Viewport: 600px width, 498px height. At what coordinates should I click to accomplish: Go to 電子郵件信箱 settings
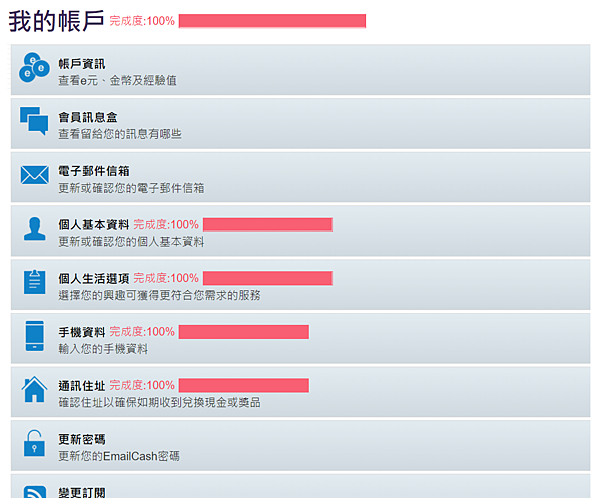pos(94,171)
